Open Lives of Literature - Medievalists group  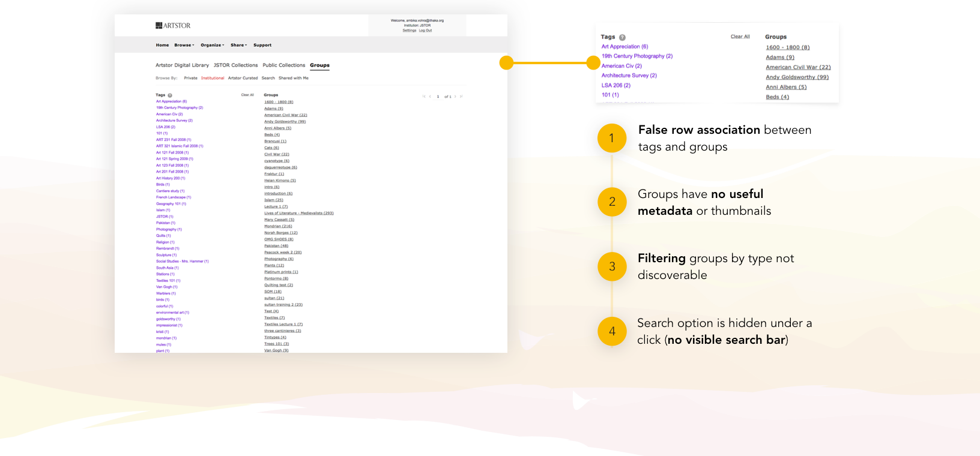(299, 213)
